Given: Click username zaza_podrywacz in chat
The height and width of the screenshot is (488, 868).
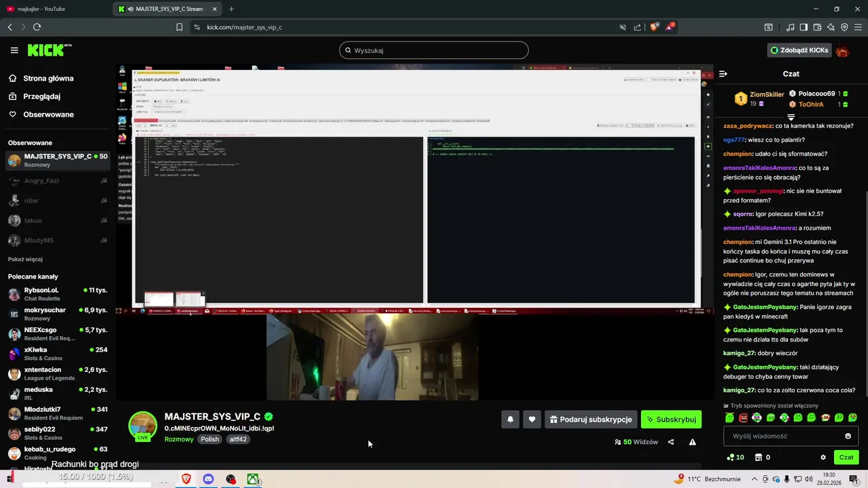Looking at the screenshot, I should coord(748,126).
